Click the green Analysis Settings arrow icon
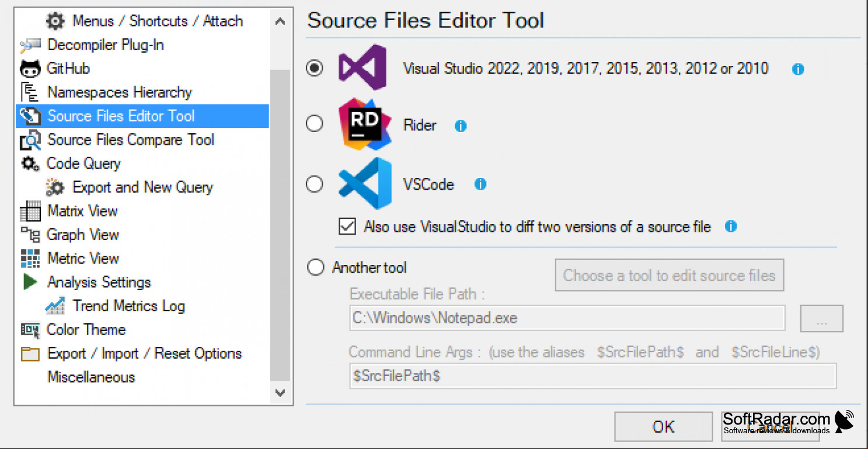The image size is (868, 449). click(30, 282)
